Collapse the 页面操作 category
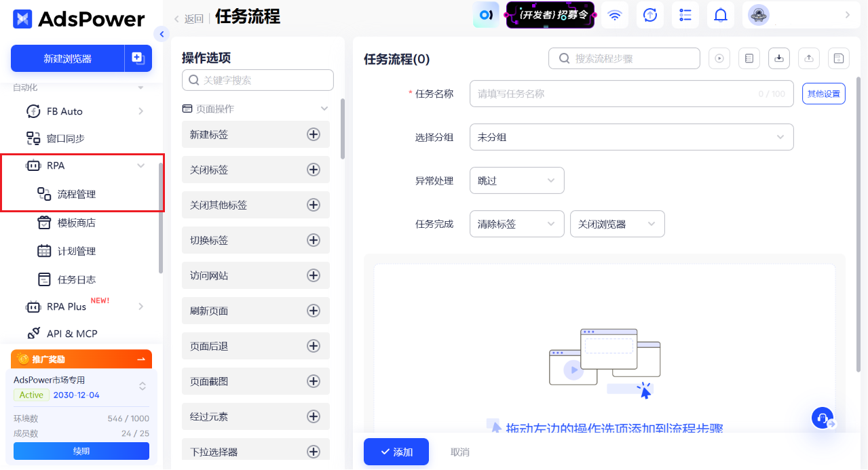The image size is (868, 470). (x=324, y=109)
